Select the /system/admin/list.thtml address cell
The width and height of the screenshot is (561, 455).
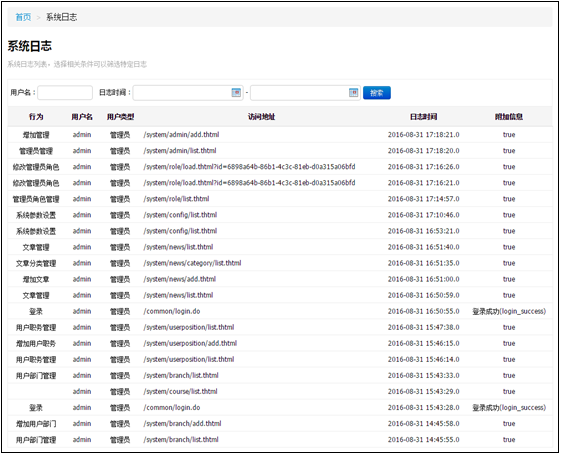click(180, 151)
